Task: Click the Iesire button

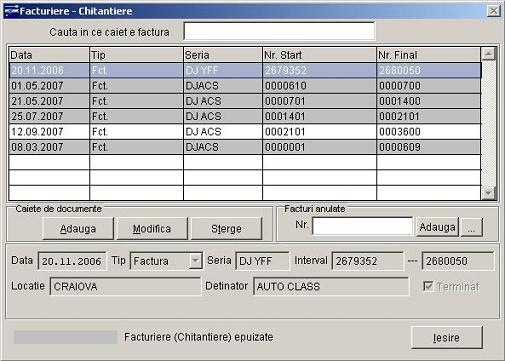Action: [x=447, y=337]
